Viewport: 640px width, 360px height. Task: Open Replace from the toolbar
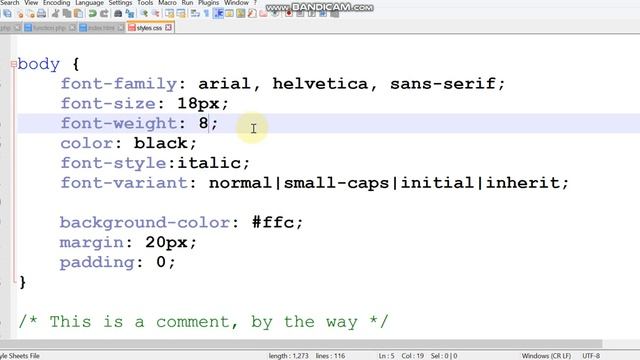pos(130,14)
